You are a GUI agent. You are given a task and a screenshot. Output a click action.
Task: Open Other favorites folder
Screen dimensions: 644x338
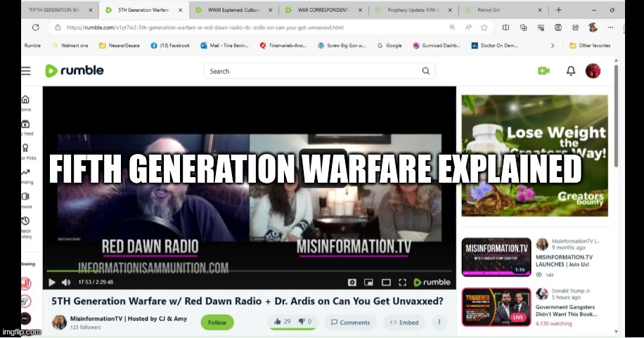pyautogui.click(x=590, y=46)
